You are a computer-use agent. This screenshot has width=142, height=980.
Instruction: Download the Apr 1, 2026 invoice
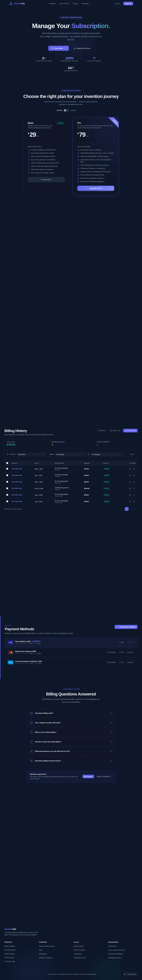[134, 476]
